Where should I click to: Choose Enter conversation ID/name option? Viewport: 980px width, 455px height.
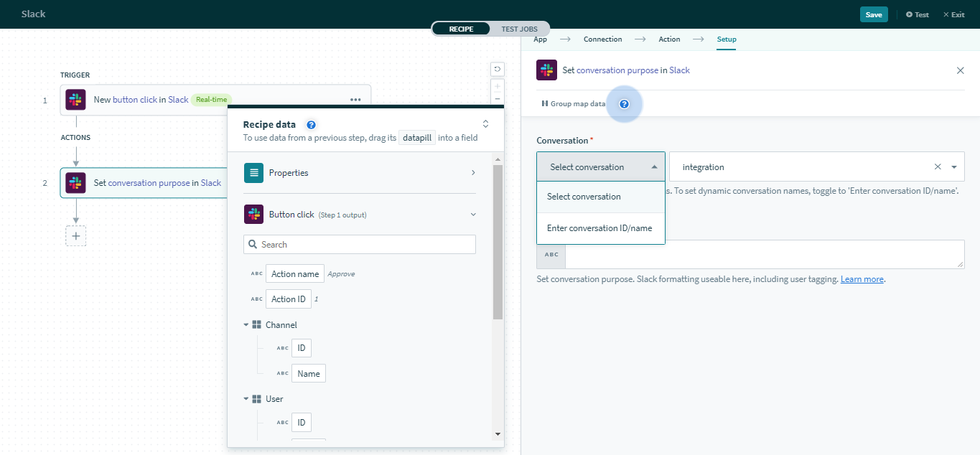(x=599, y=228)
